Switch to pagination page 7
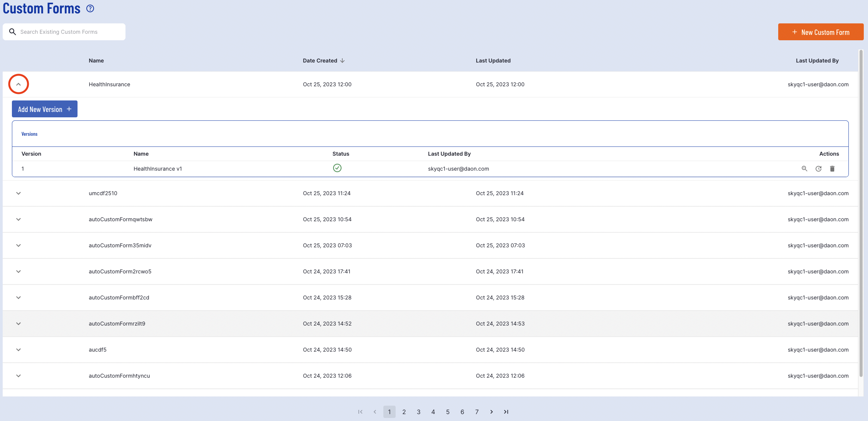The width and height of the screenshot is (868, 421). [x=477, y=412]
